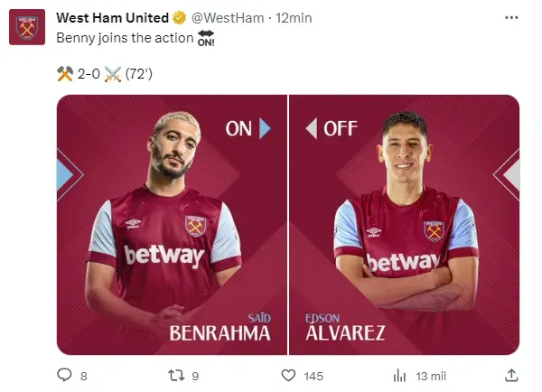
Task: Click the blue ON arrow graphic
Action: click(265, 128)
